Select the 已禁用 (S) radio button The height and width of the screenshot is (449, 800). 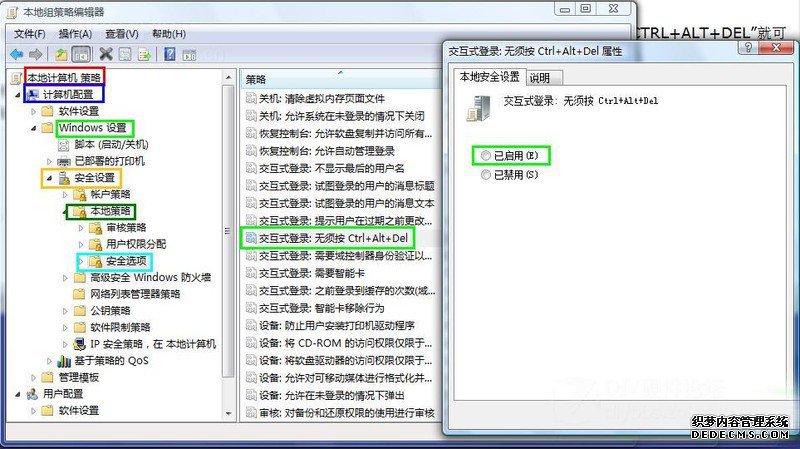coord(486,175)
